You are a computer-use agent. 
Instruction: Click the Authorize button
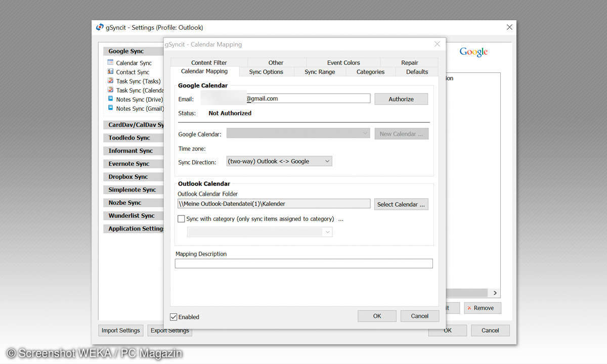tap(401, 99)
